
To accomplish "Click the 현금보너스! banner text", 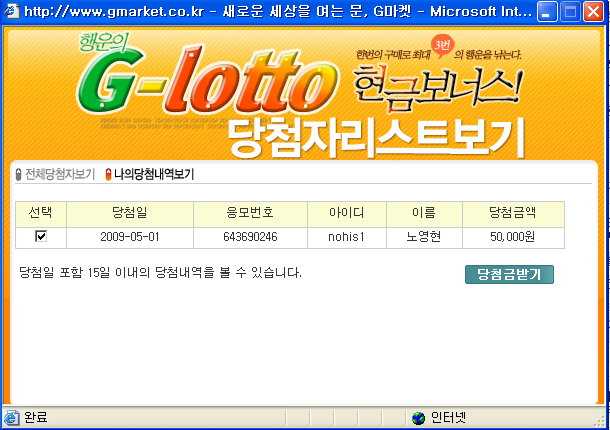I will coord(437,89).
